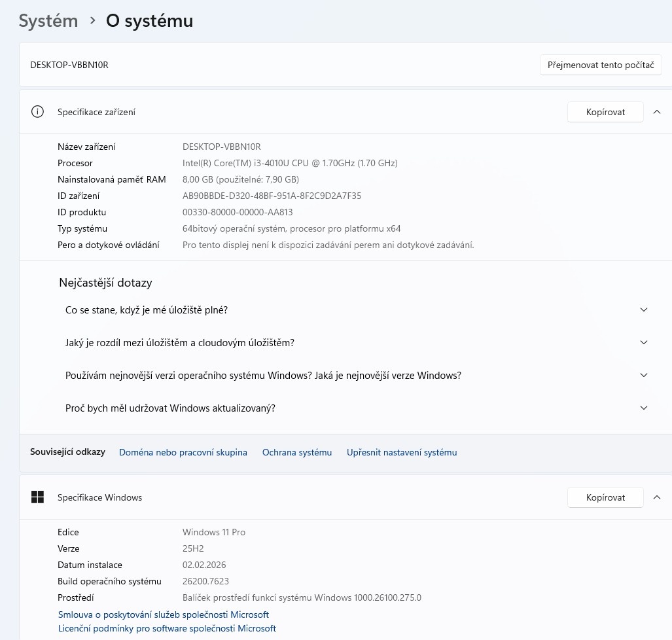Open the Licenční podmínky pro software link

(x=167, y=628)
